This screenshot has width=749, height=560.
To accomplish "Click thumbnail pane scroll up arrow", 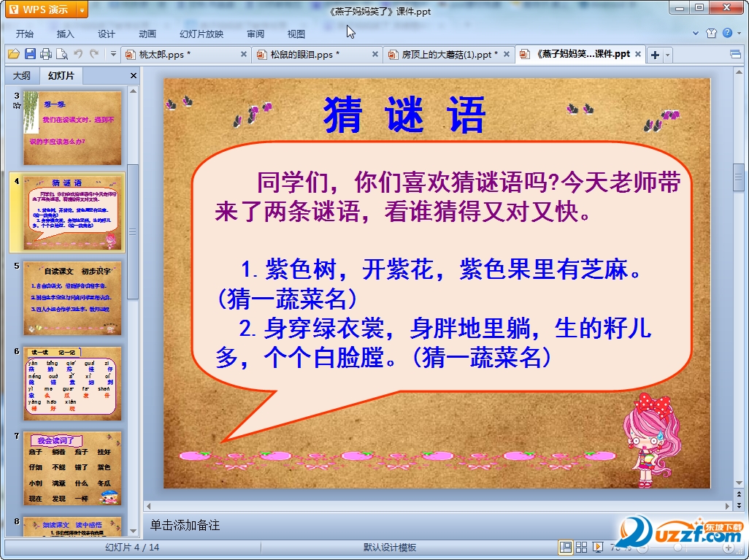I will click(x=134, y=91).
